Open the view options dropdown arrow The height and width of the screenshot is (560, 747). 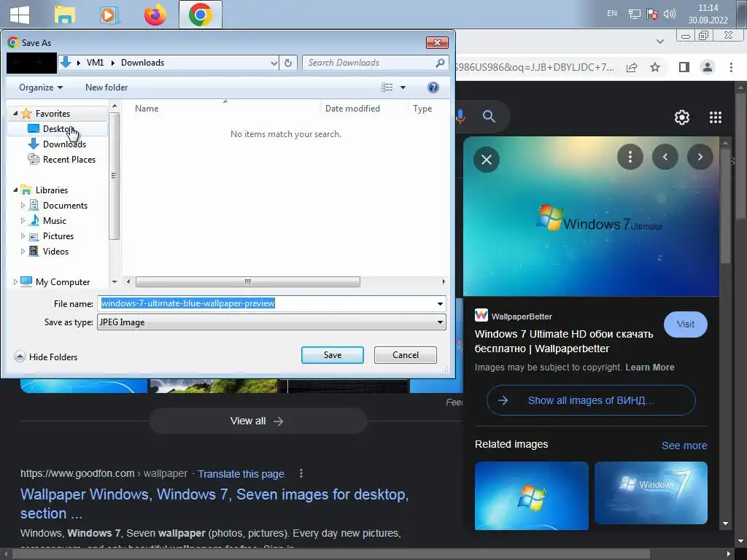[x=403, y=87]
